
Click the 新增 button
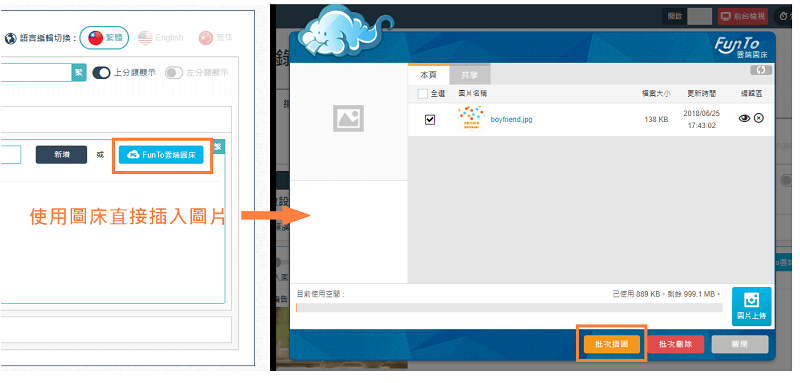(x=61, y=155)
